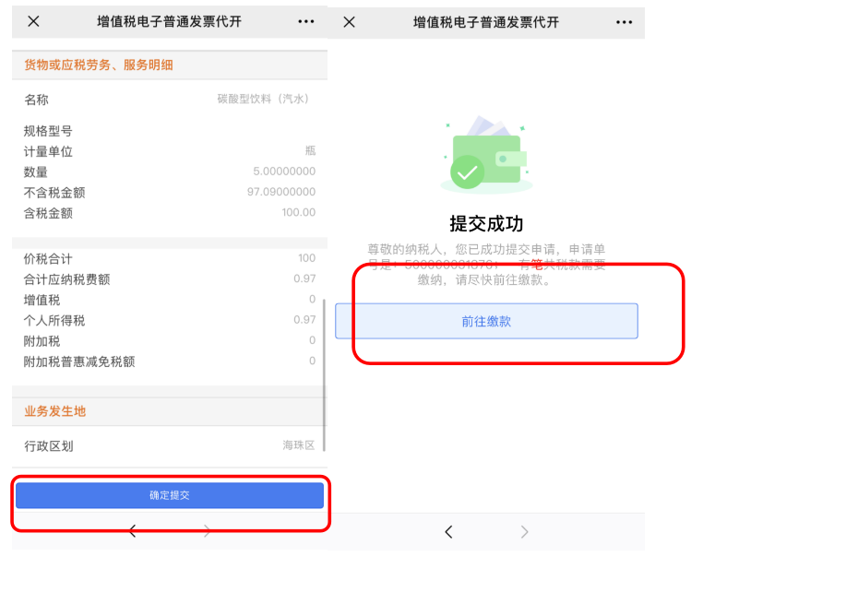Viewport: 858px width, 616px height.
Task: Tap the green wallet success illustration
Action: 486,155
